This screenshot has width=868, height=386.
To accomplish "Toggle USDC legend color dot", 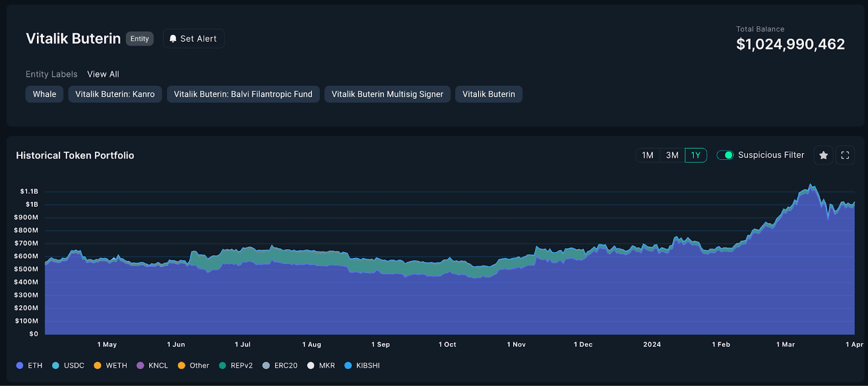I will tap(55, 365).
